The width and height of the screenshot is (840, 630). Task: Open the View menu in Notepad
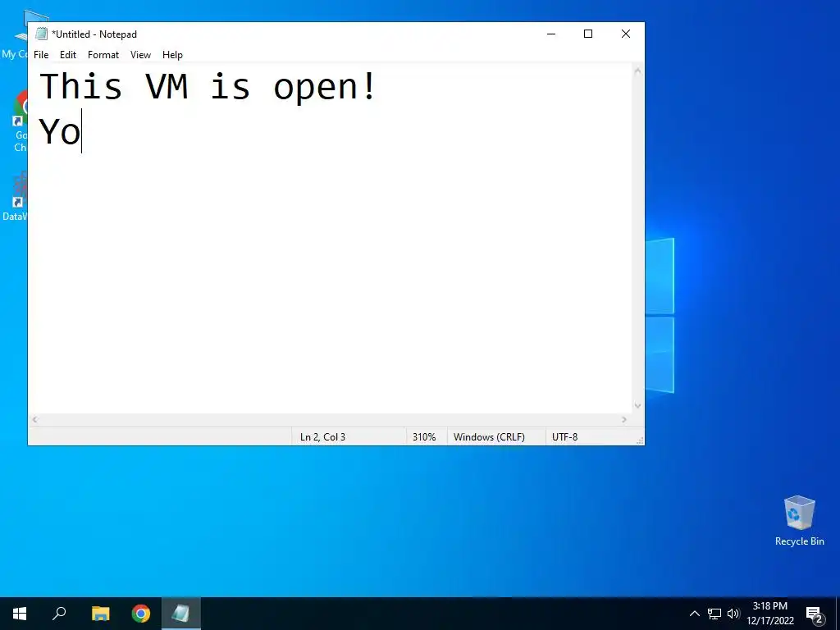point(140,55)
